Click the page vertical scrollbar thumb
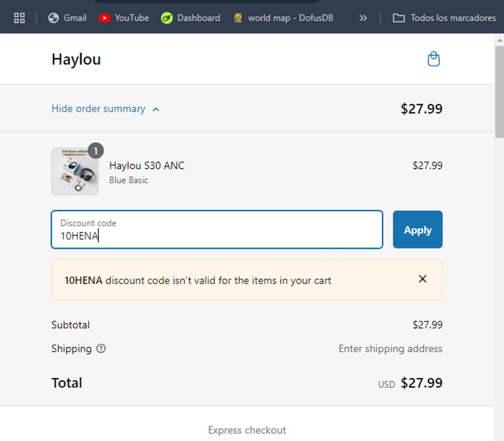 click(x=500, y=91)
